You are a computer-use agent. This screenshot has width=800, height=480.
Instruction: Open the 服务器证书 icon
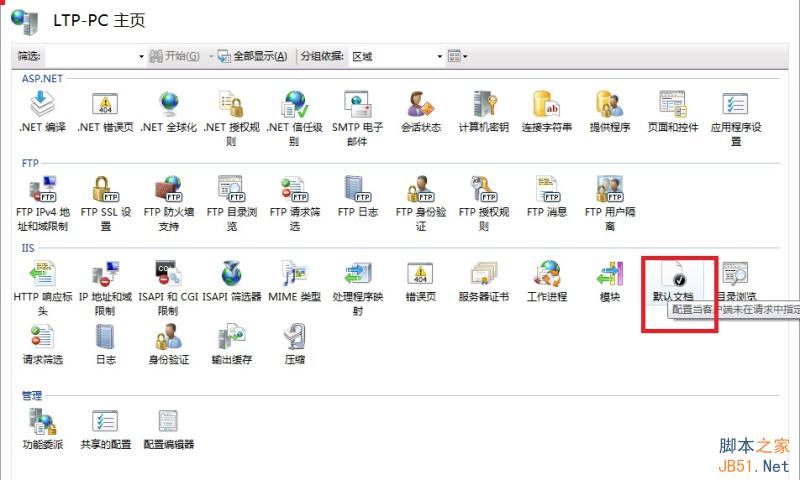(484, 274)
